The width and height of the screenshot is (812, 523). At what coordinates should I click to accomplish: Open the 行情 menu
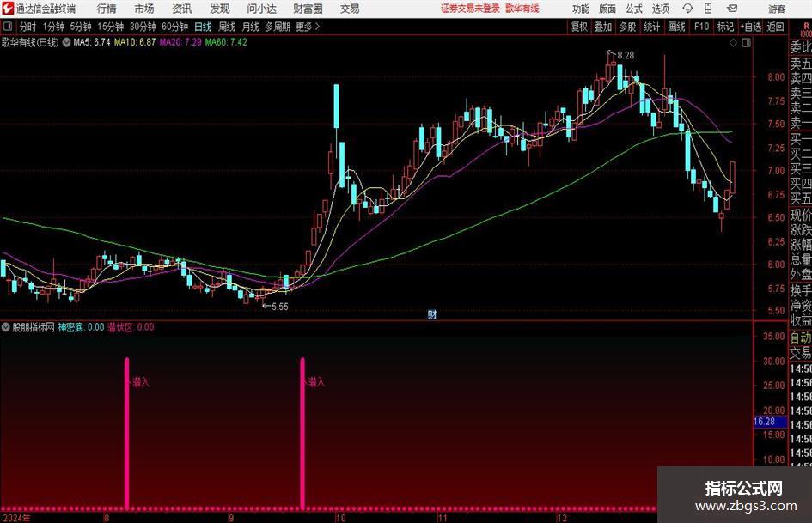pos(107,9)
